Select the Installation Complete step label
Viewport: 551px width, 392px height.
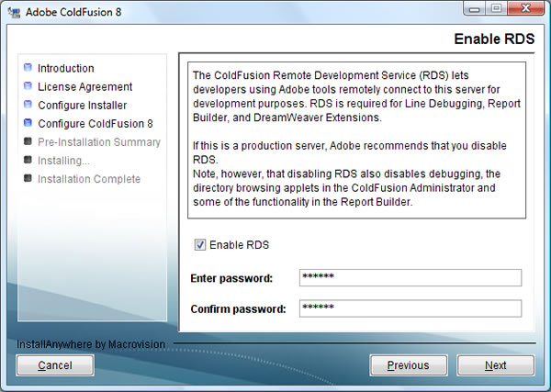[x=89, y=179]
